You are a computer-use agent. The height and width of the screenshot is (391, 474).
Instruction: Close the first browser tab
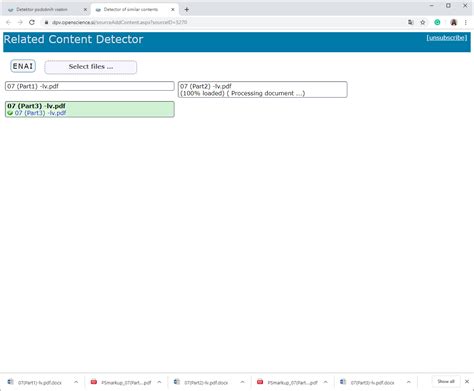coord(85,10)
